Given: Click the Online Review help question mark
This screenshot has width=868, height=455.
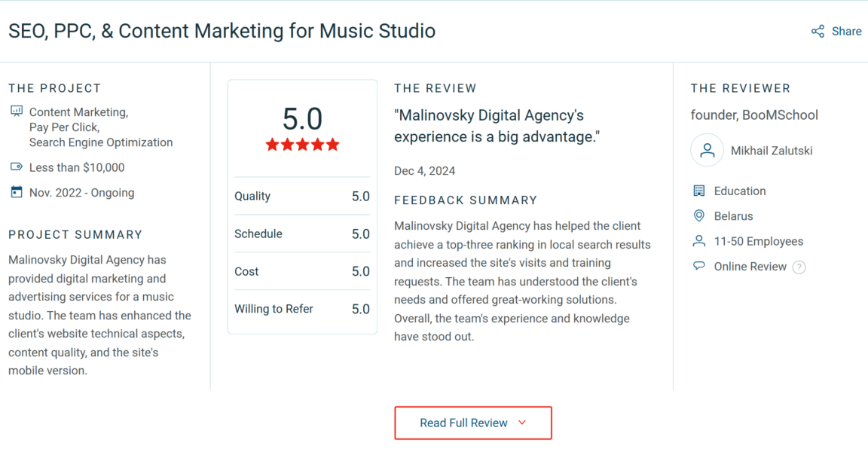Looking at the screenshot, I should click(x=799, y=267).
